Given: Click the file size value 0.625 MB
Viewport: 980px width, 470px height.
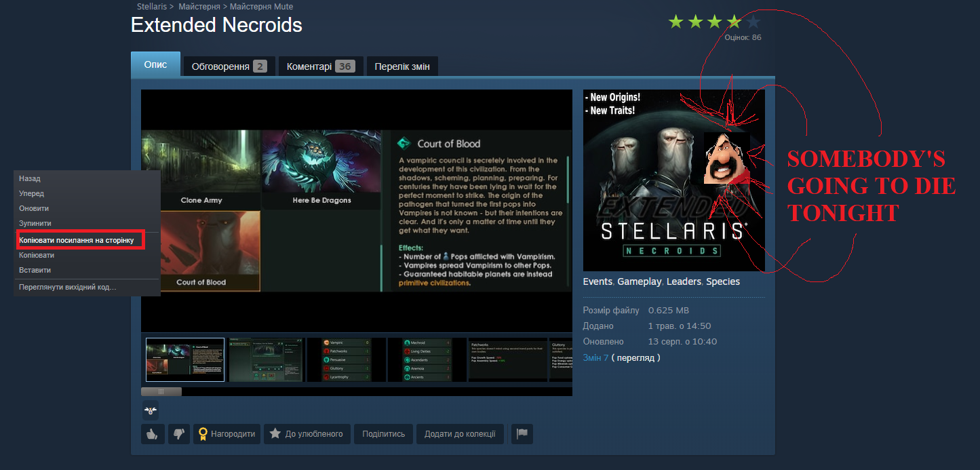Looking at the screenshot, I should pyautogui.click(x=669, y=311).
